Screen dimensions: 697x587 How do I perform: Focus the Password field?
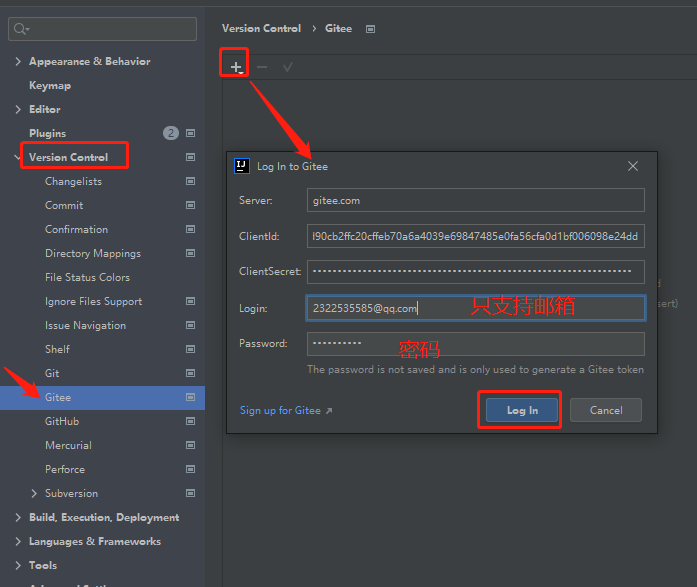(x=476, y=344)
